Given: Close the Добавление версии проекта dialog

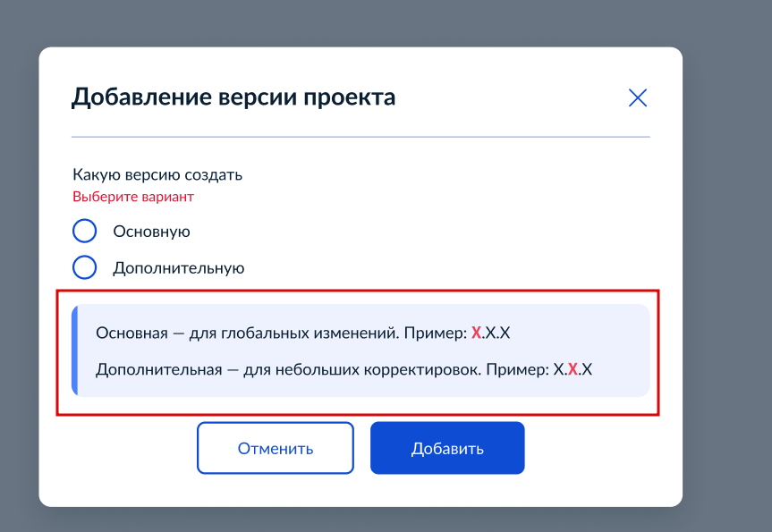Looking at the screenshot, I should (x=638, y=98).
